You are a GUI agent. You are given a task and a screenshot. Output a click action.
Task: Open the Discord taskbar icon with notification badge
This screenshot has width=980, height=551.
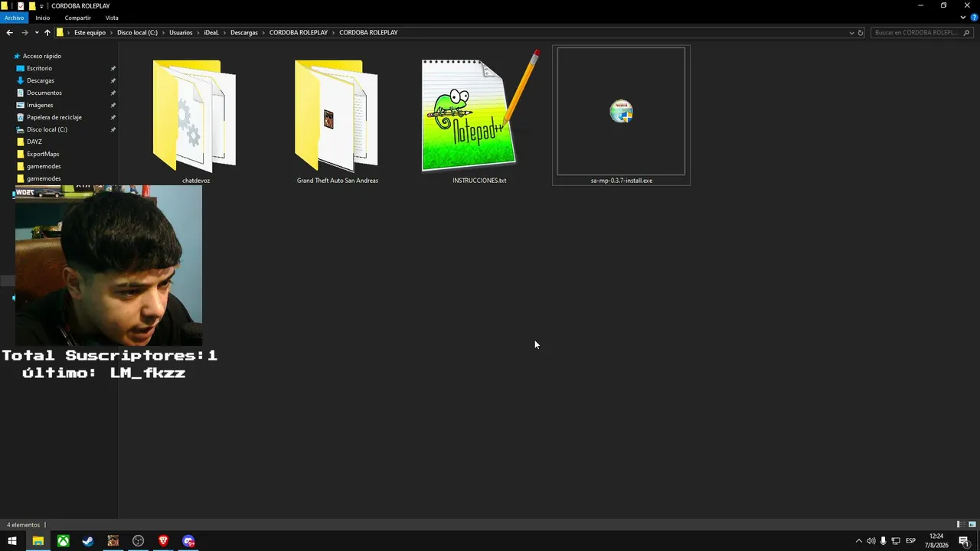tap(188, 541)
